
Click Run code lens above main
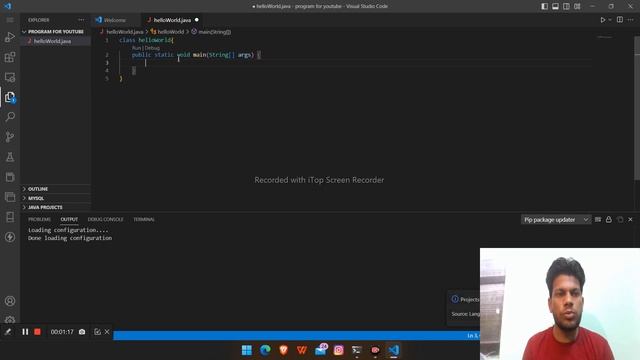click(x=136, y=48)
